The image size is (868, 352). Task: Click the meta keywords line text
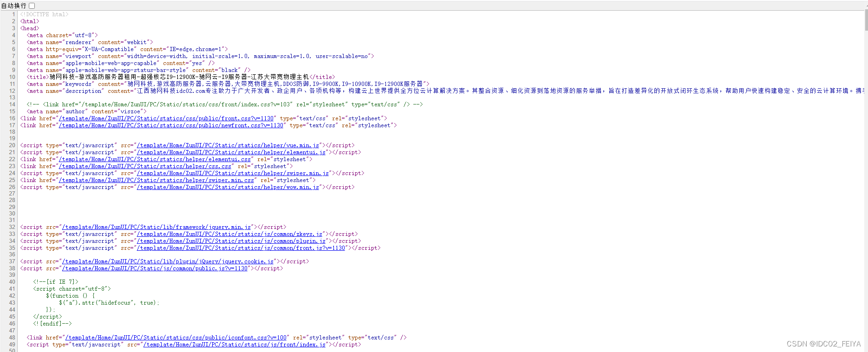tap(228, 84)
